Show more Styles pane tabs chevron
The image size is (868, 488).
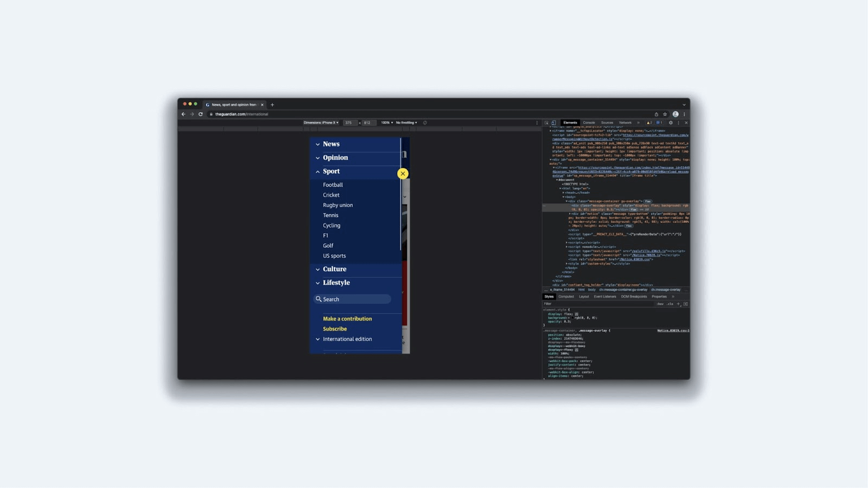(x=673, y=297)
